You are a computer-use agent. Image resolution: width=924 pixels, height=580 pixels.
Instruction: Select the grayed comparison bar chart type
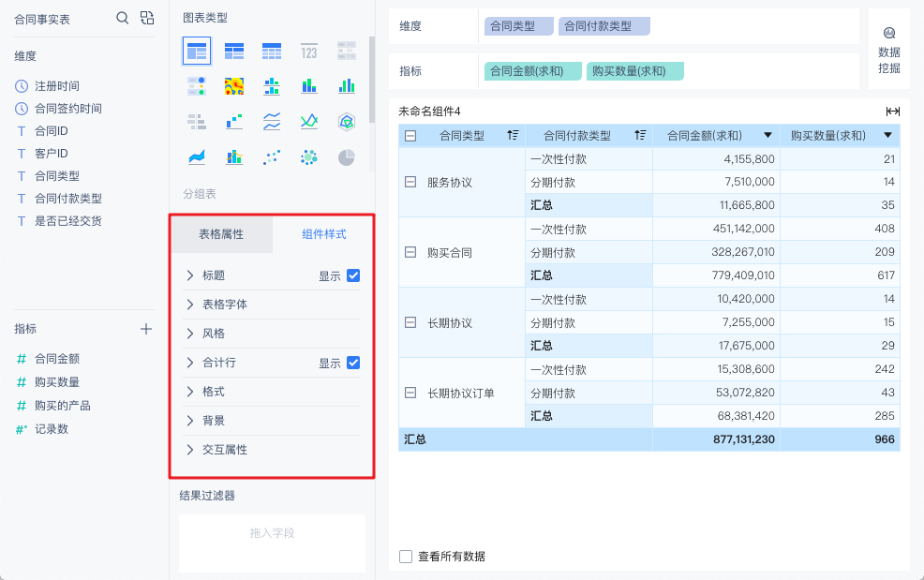pyautogui.click(x=197, y=122)
